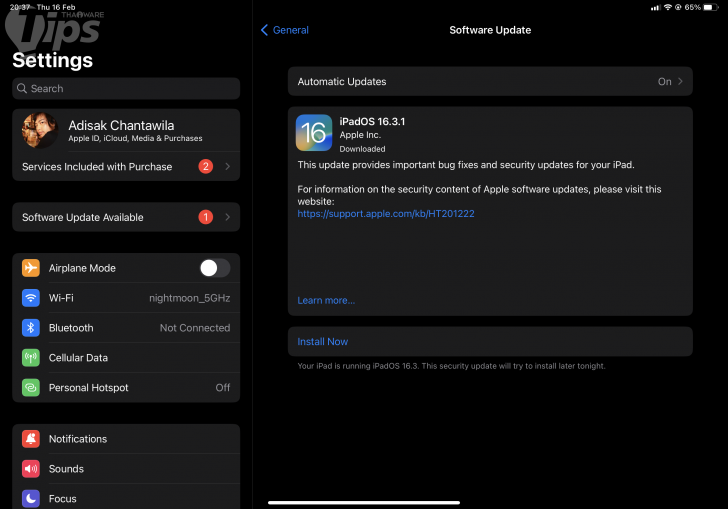Tap the Cellular Data antenna icon
This screenshot has height=509, width=728.
tap(31, 358)
